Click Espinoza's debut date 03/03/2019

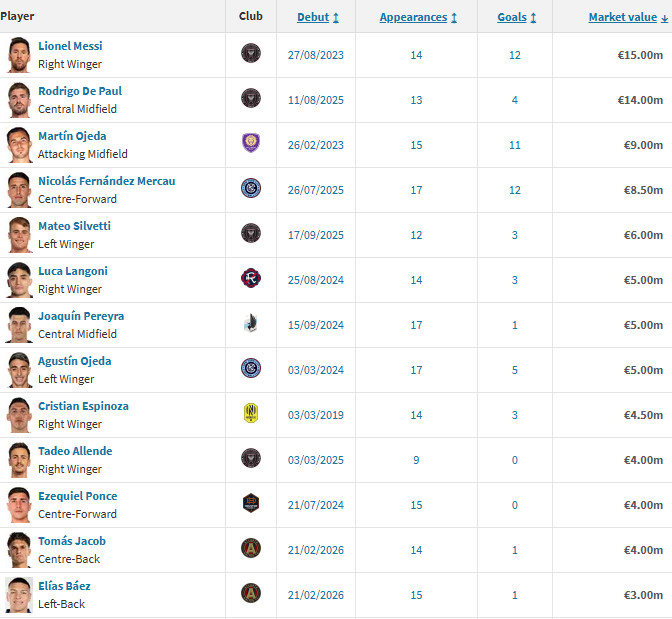tap(316, 415)
